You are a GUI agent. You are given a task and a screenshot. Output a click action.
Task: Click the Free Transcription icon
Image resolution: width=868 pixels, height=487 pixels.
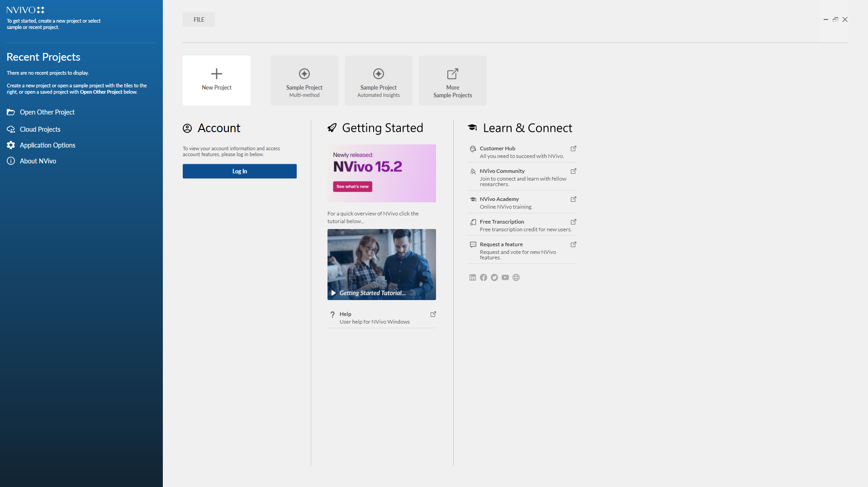[473, 222]
